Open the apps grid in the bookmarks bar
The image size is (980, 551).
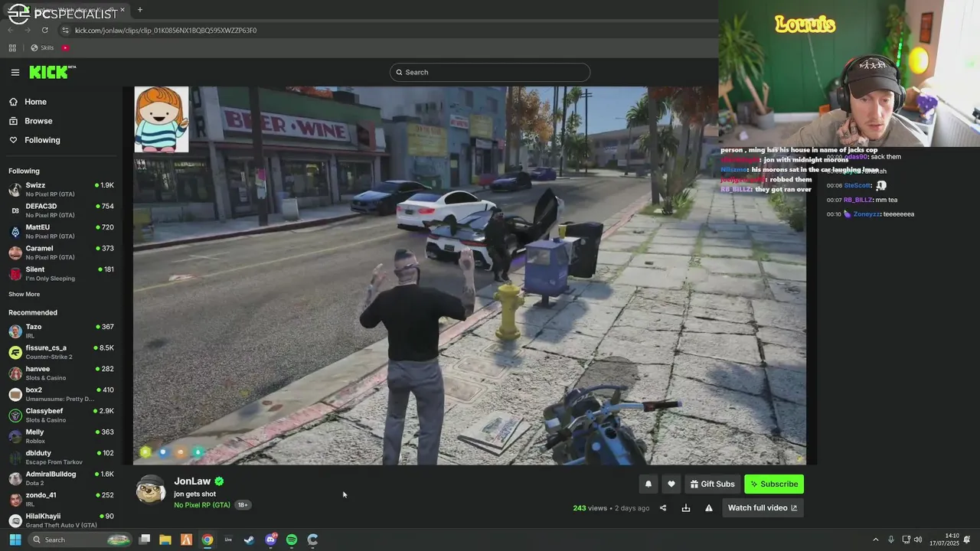12,48
